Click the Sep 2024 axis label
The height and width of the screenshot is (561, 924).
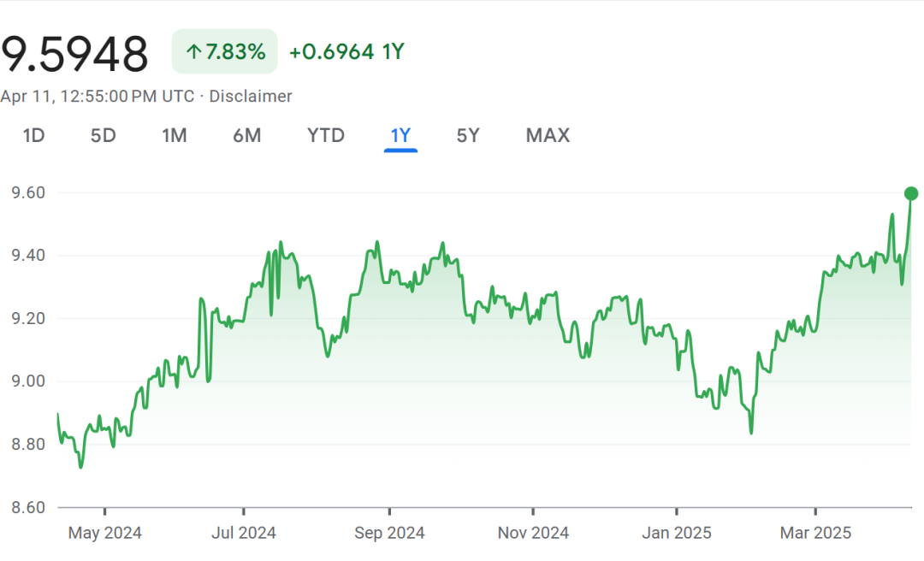point(389,533)
